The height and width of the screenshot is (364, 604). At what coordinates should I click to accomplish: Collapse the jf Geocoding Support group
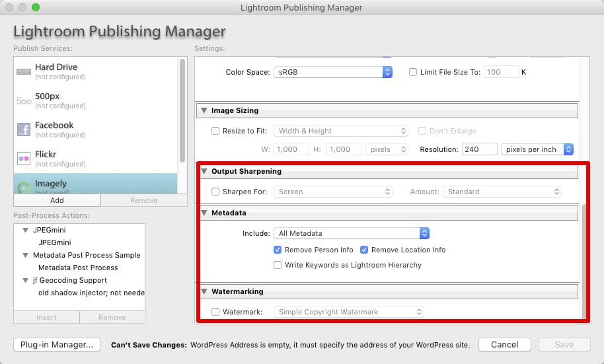25,280
